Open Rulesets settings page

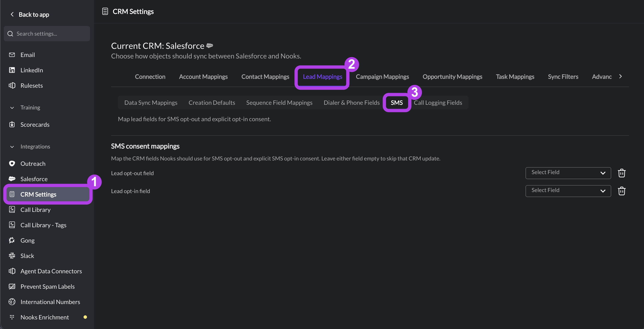31,85
